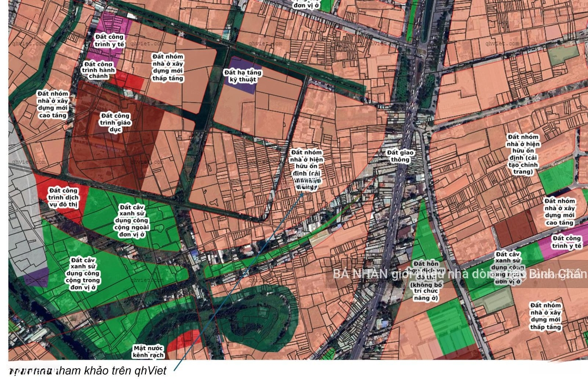Select the dark brown block on the right
This screenshot has height=384, width=588.
(x=514, y=229)
